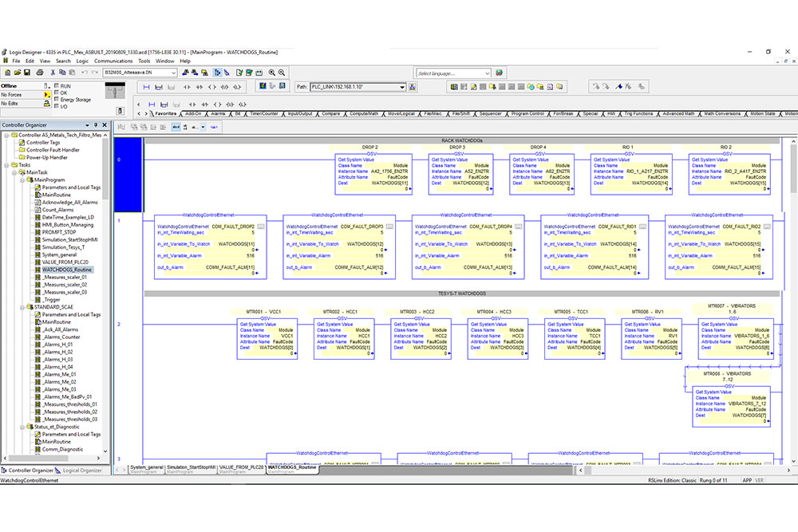Viewport: 798px width, 532px height.
Task: Insert Examine Off contact from upper toolbar
Action: coord(199,88)
